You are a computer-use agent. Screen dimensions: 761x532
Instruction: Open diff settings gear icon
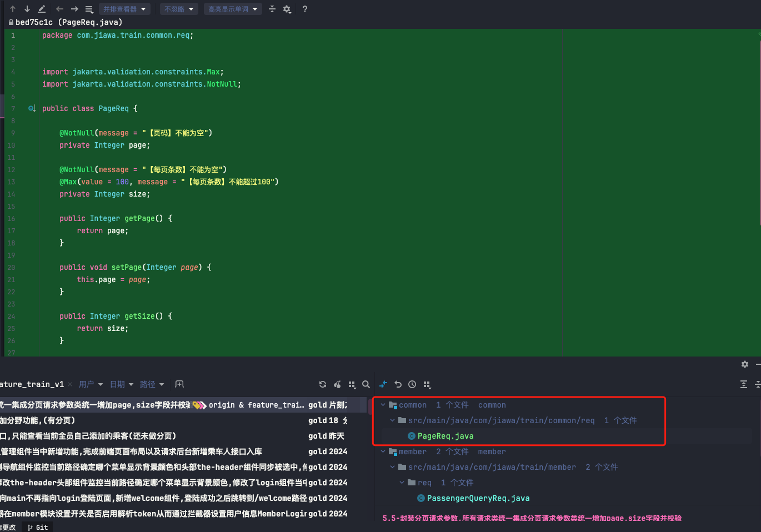287,9
